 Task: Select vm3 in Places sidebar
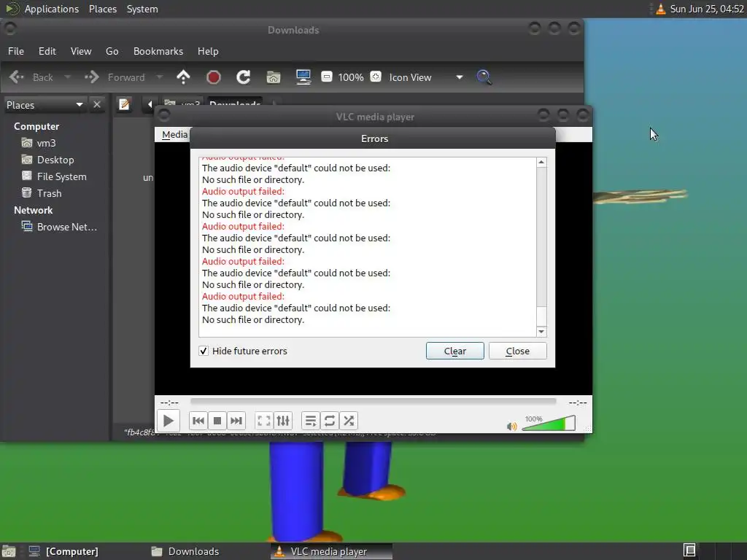(46, 143)
